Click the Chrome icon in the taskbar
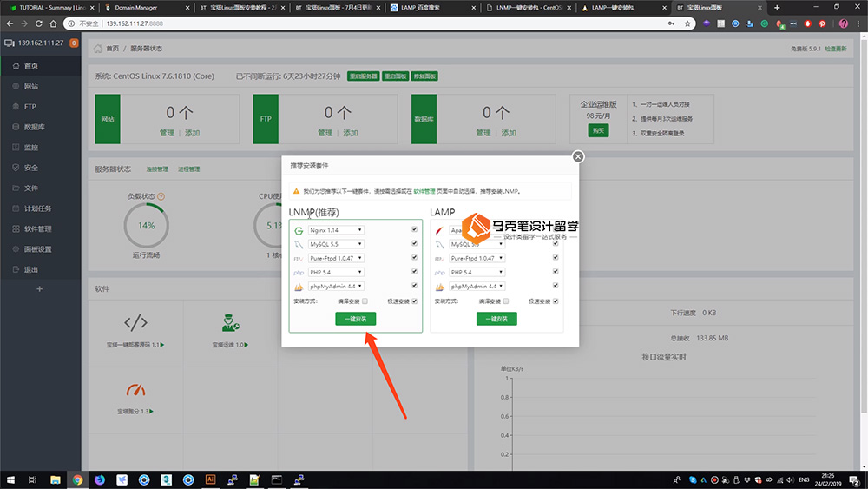This screenshot has height=489, width=868. (77, 480)
